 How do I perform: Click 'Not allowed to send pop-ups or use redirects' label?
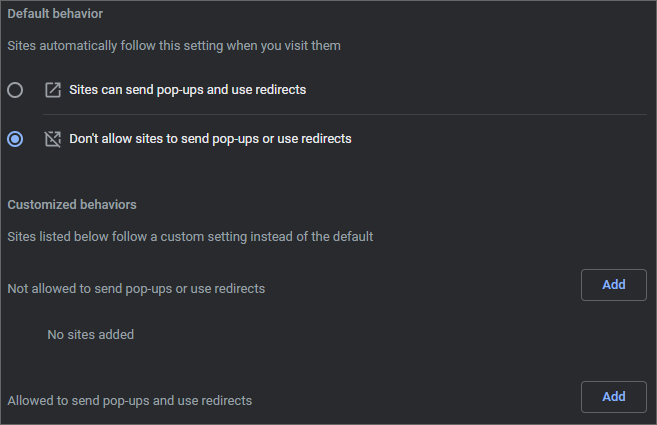coord(136,288)
